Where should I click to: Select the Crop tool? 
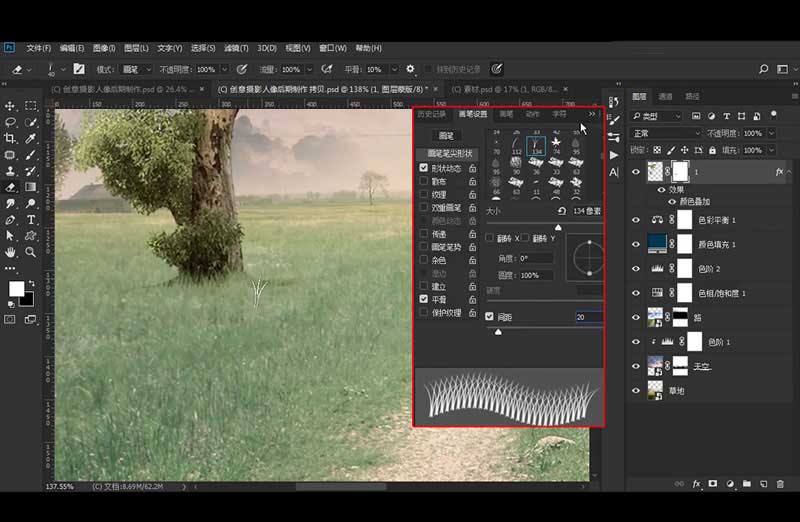[10, 138]
